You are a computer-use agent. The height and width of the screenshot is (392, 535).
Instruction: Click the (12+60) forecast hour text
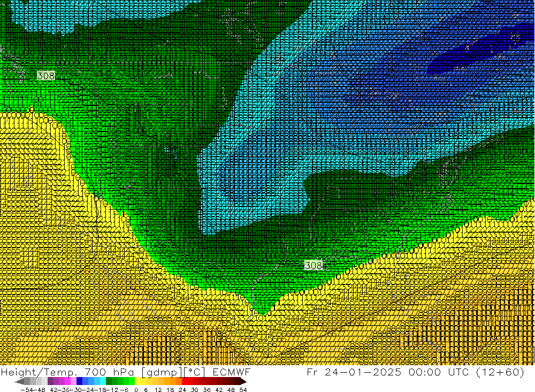coord(500,372)
